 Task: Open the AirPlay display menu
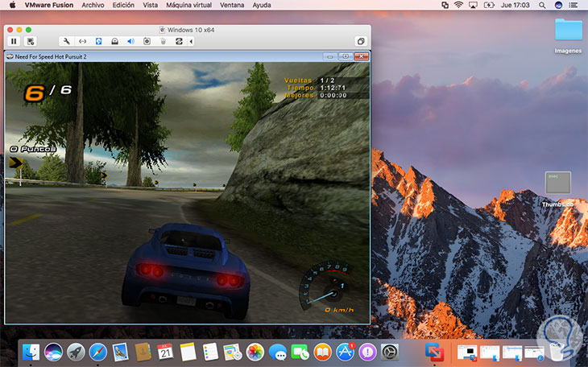pos(473,5)
